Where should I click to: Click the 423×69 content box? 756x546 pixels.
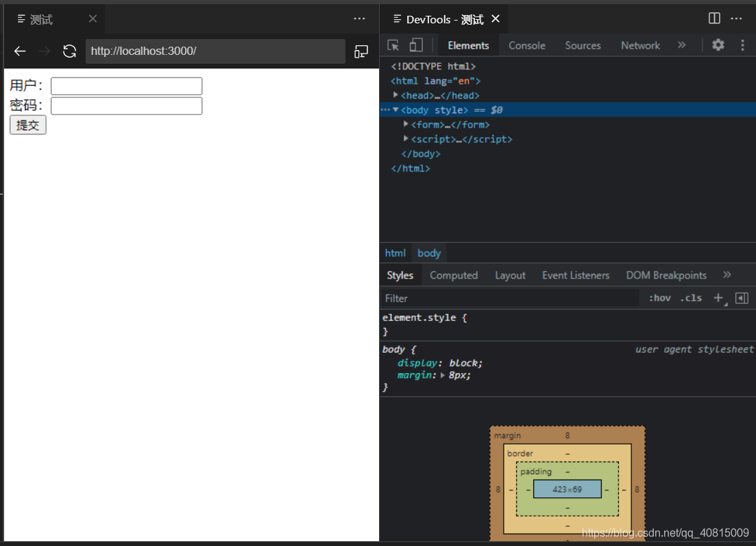568,489
